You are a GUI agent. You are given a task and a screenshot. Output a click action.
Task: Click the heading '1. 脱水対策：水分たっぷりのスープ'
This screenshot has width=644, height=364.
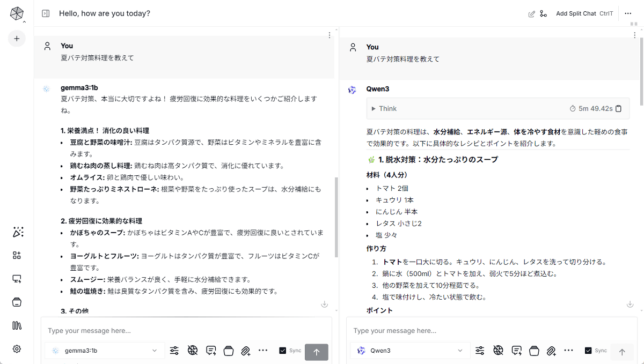point(438,160)
